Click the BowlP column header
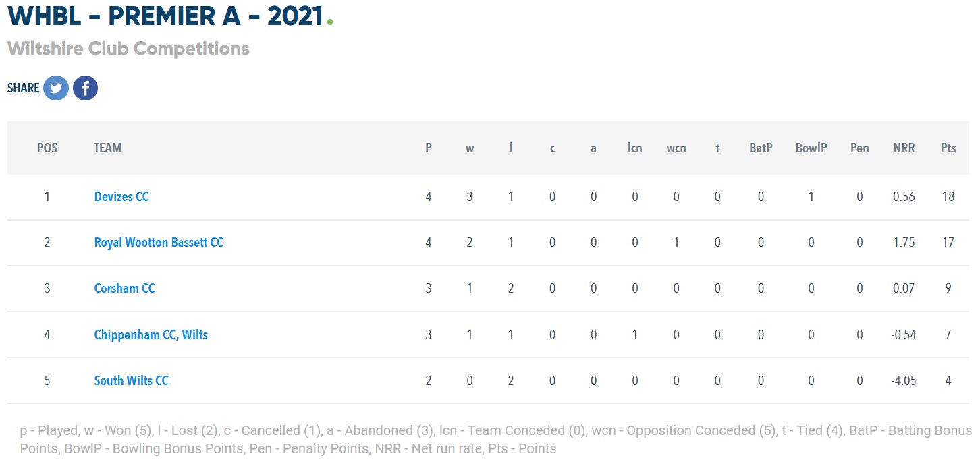This screenshot has width=980, height=466. [811, 148]
